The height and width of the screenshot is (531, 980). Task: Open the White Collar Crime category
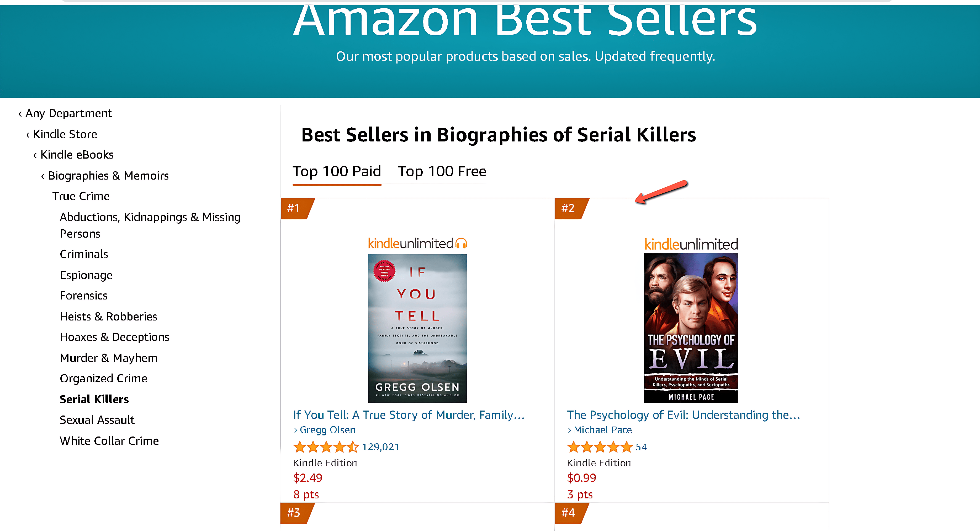[109, 441]
